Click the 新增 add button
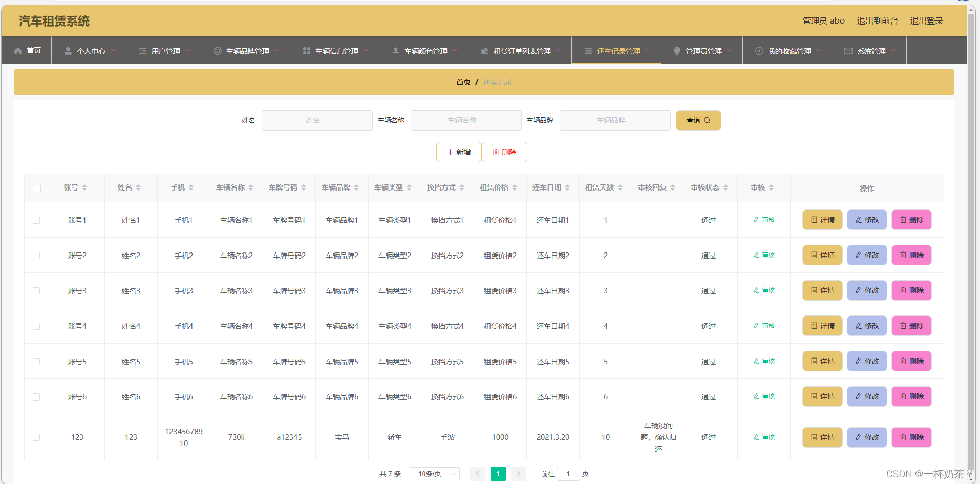 pyautogui.click(x=459, y=152)
